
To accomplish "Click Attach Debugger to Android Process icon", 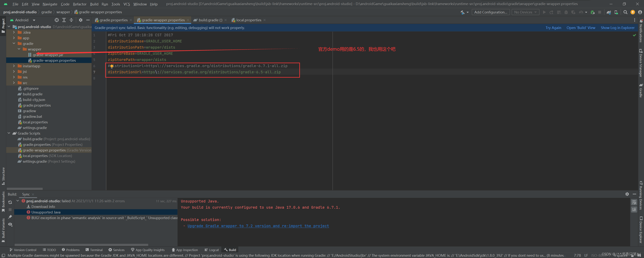I will 592,12.
